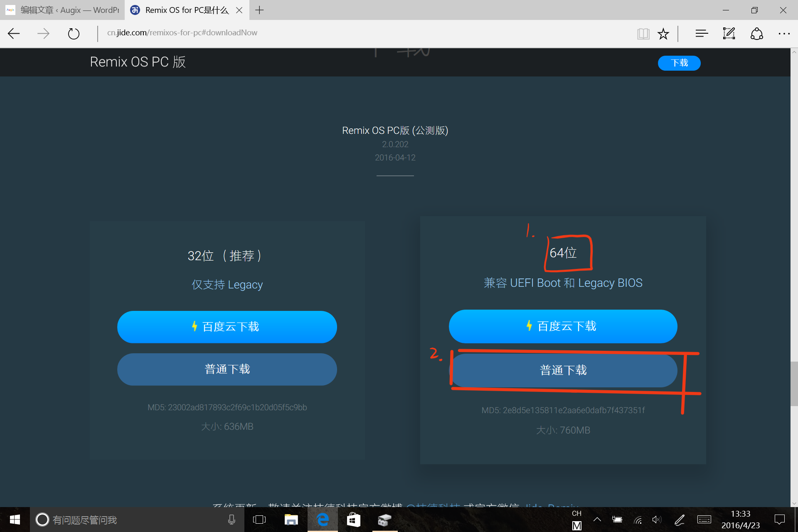Click the volume speaker tray icon
This screenshot has width=798, height=532.
tap(657, 520)
